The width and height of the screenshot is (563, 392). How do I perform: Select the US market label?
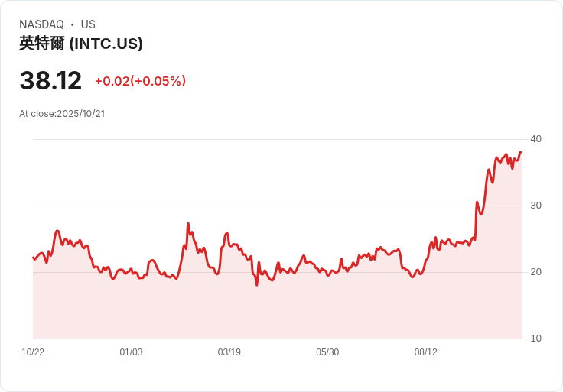tap(88, 24)
